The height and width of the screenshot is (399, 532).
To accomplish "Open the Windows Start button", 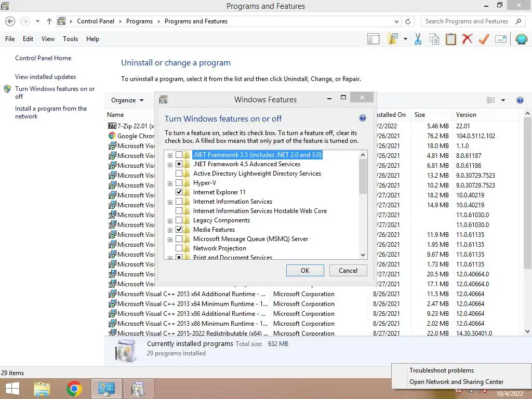I will click(12, 389).
